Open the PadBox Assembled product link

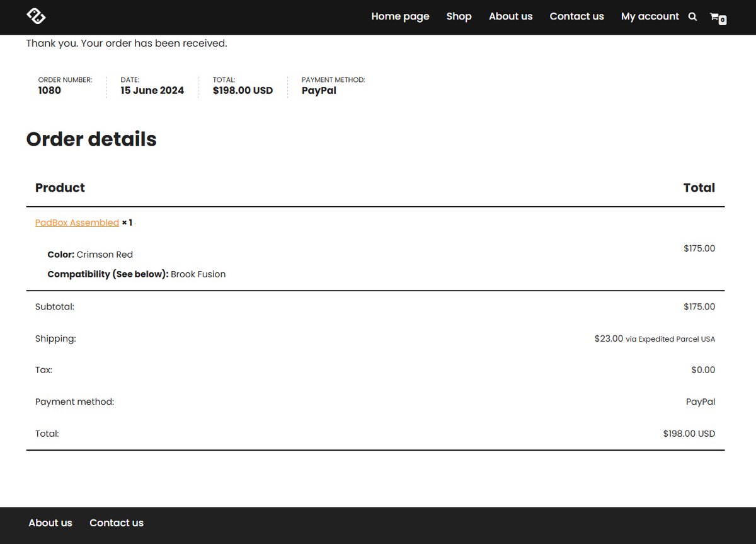pyautogui.click(x=77, y=223)
